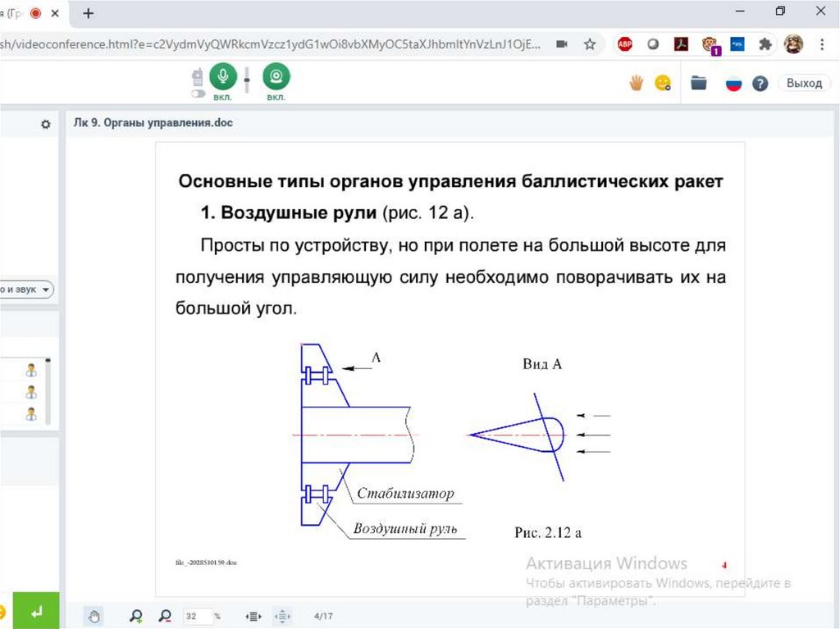Select the hand pan tool
Screen dimensions: 840x629
pyautogui.click(x=94, y=616)
